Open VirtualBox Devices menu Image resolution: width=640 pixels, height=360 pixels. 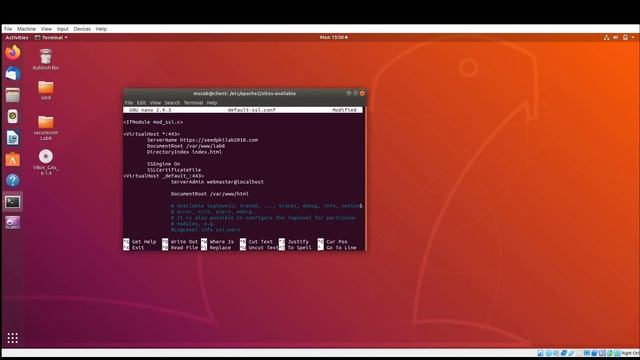click(x=82, y=29)
